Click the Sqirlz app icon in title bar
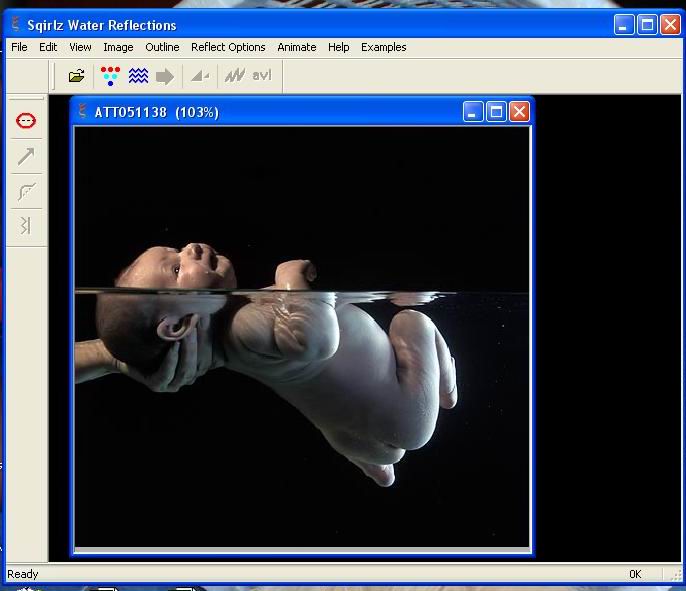686x591 pixels. pos(16,24)
